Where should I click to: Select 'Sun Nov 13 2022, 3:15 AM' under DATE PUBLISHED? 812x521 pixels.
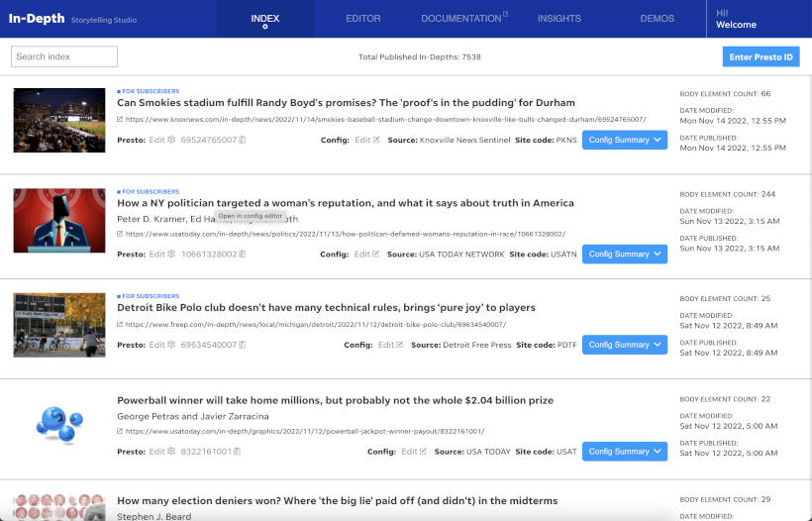pos(730,248)
